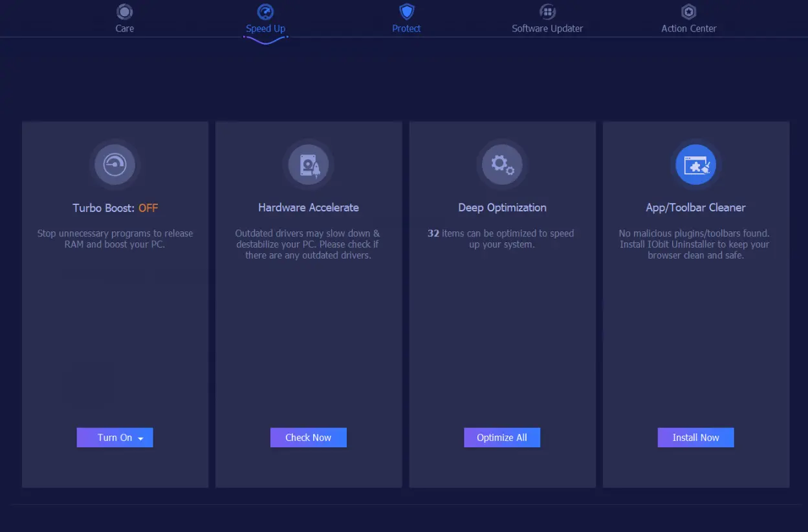
Task: Click the Action Center hexagon icon
Action: pos(688,12)
